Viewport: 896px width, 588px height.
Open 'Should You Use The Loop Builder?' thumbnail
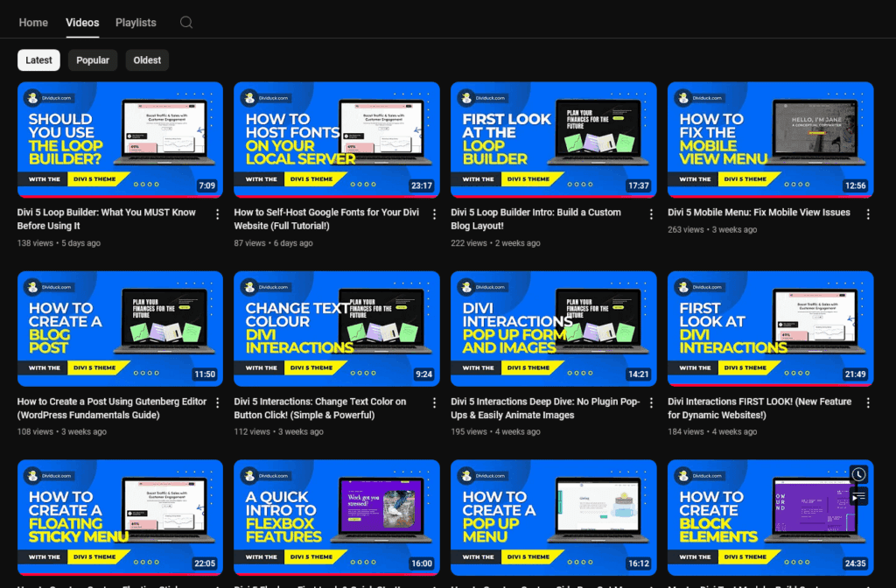pyautogui.click(x=120, y=140)
